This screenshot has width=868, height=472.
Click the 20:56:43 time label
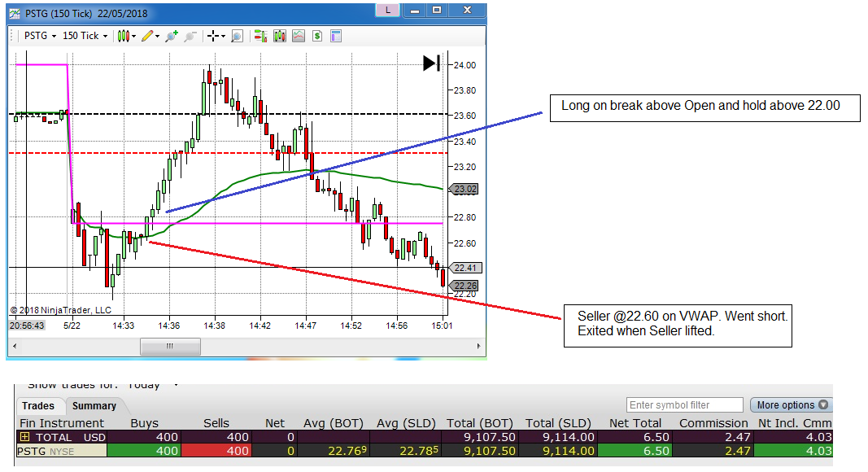27,326
